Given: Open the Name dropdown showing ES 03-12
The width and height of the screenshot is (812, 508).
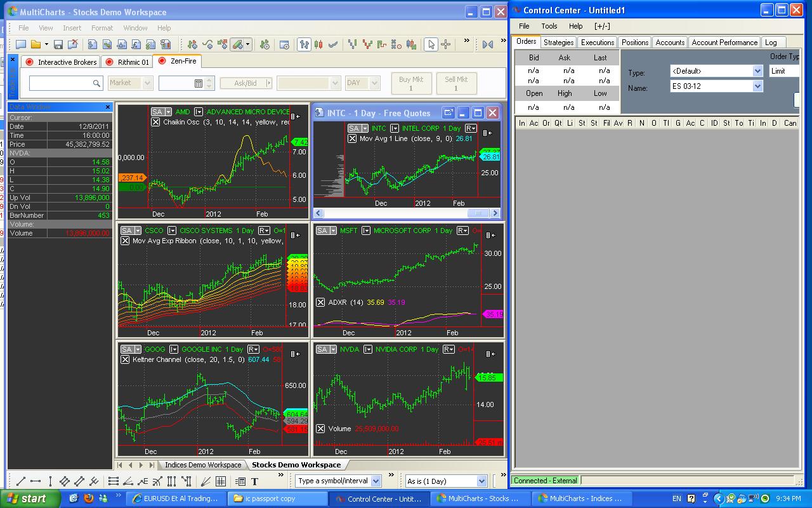Looking at the screenshot, I should pos(757,86).
